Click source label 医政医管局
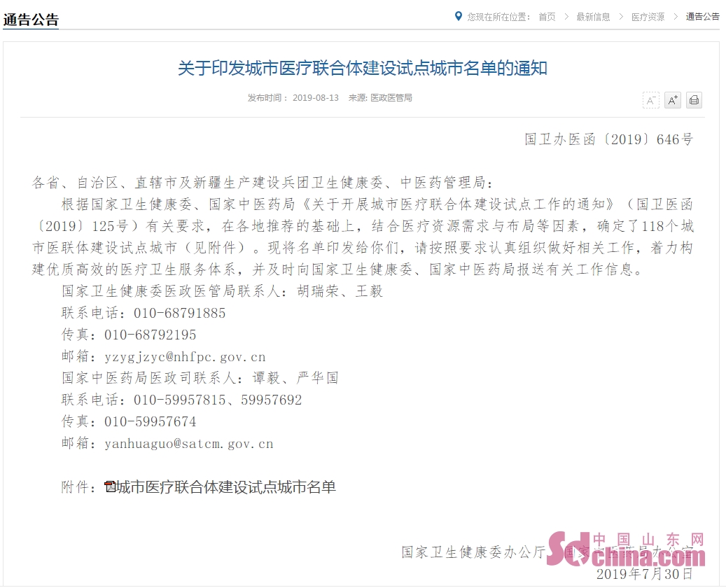 tap(391, 98)
